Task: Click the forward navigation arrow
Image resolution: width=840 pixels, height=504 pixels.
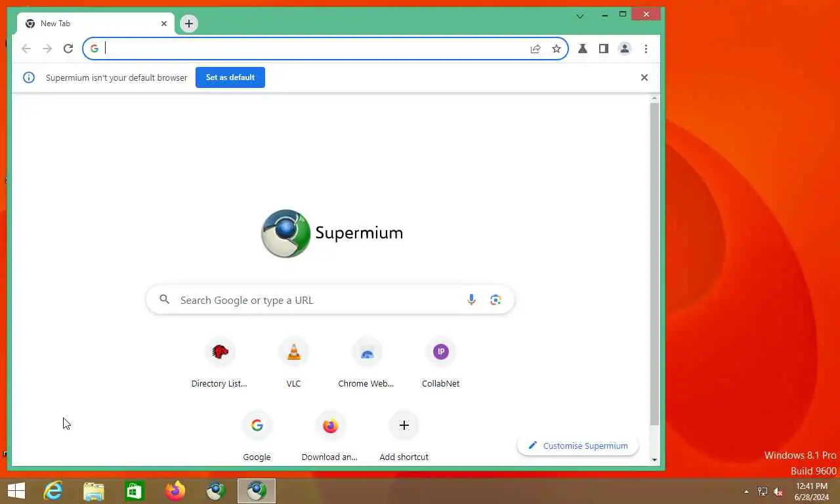Action: (47, 49)
